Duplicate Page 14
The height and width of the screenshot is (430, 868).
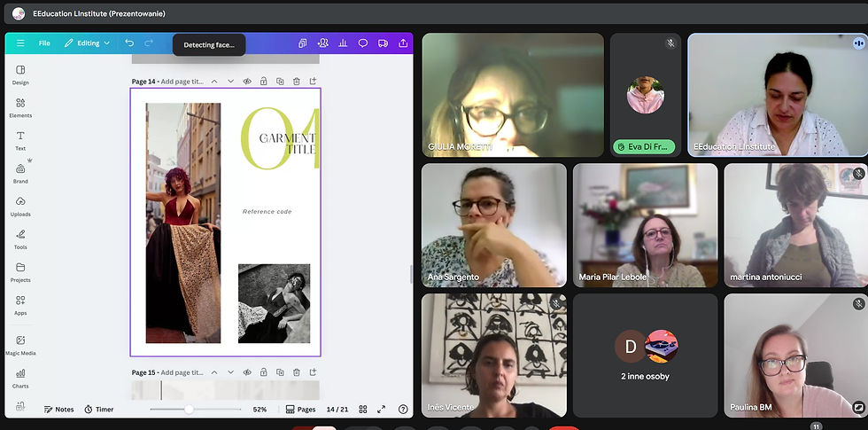[280, 82]
